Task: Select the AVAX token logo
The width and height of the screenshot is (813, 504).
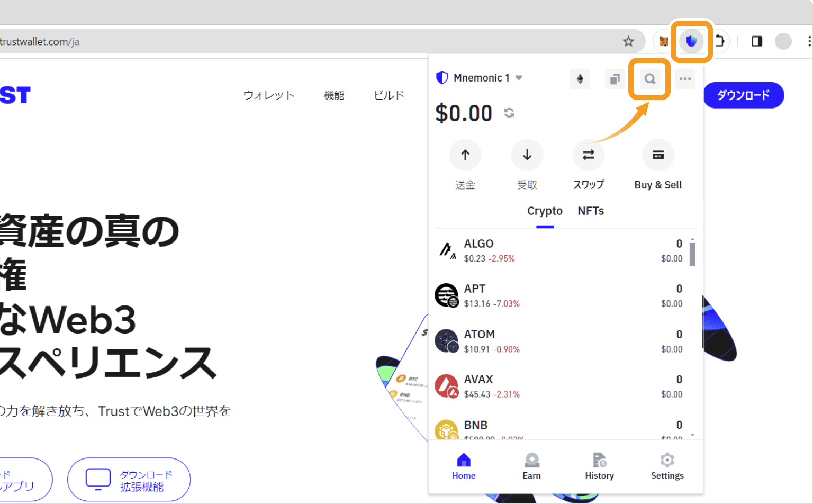Action: tap(447, 386)
